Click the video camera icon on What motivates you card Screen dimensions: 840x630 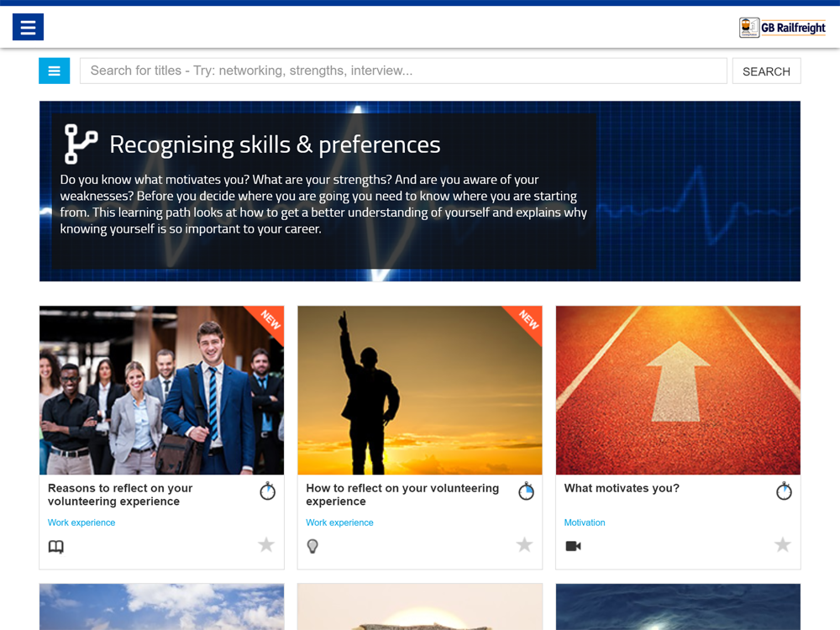[x=573, y=546]
